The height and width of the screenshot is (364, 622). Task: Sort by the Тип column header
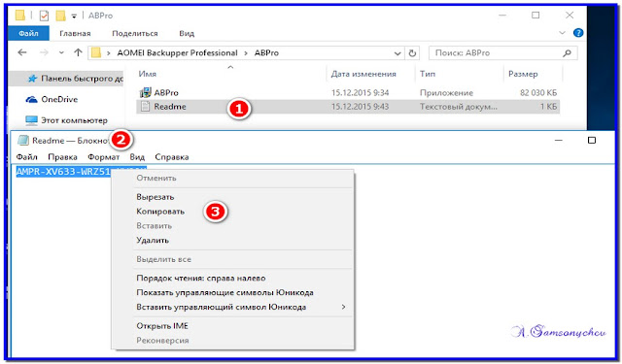(x=428, y=74)
